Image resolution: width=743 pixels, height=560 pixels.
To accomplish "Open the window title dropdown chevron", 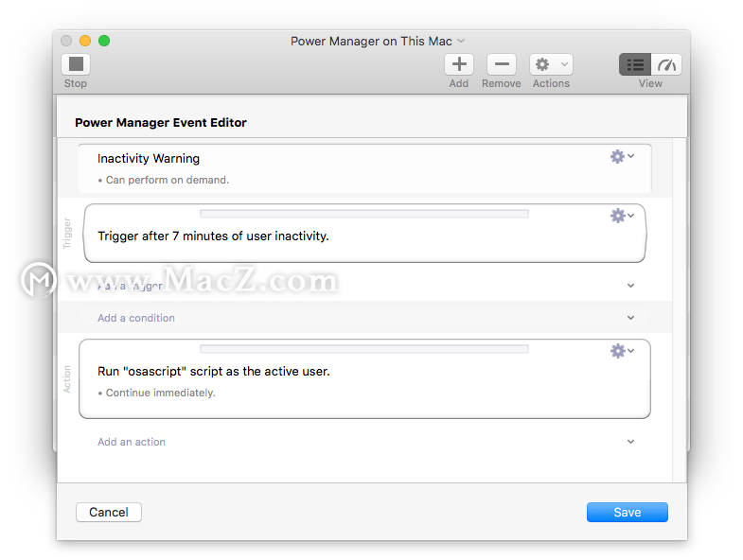I will [461, 42].
